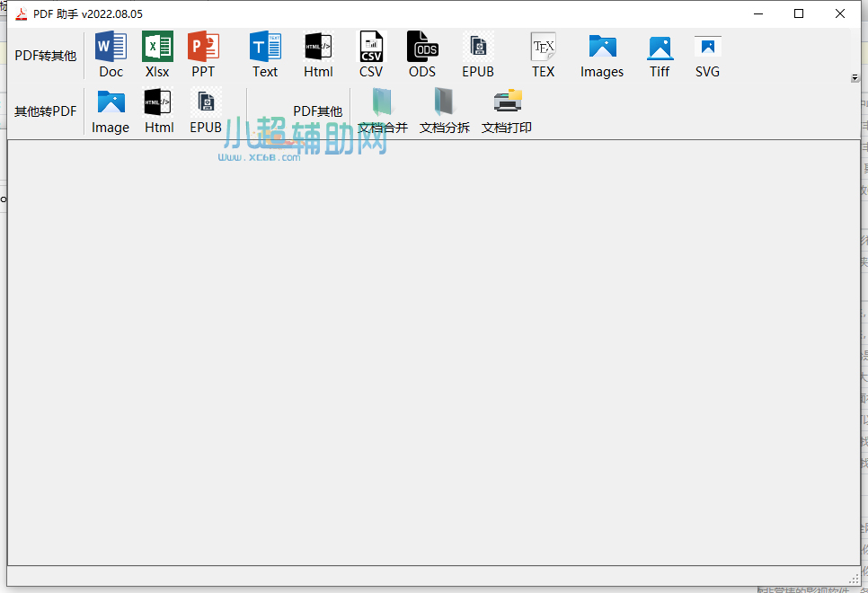Open 文档合并 document merge tool
868x593 pixels.
point(383,111)
